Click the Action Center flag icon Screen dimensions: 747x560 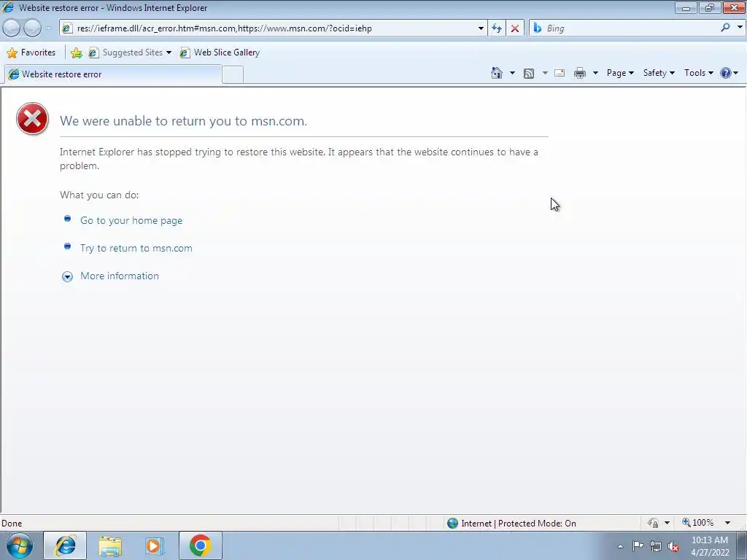coord(638,546)
